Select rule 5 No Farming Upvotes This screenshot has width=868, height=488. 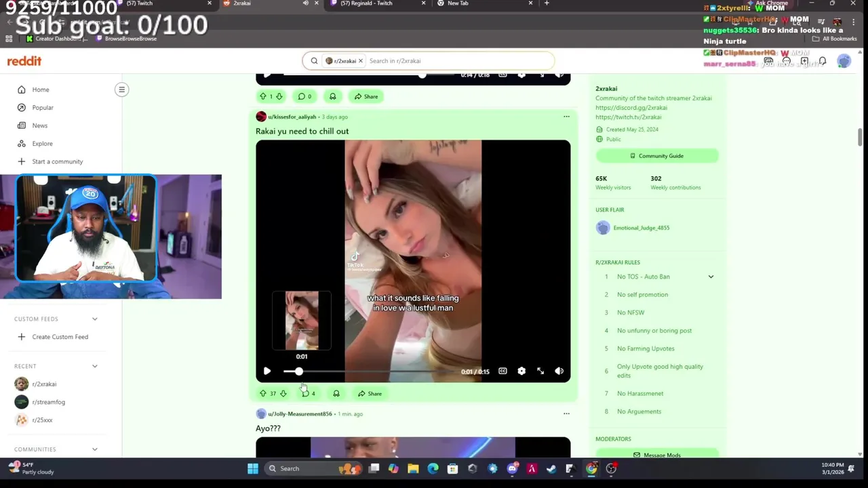(646, 348)
